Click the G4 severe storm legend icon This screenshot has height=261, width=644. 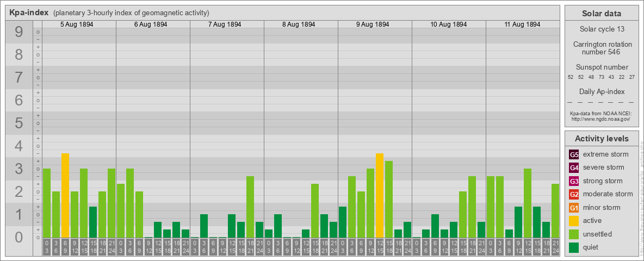pyautogui.click(x=574, y=168)
